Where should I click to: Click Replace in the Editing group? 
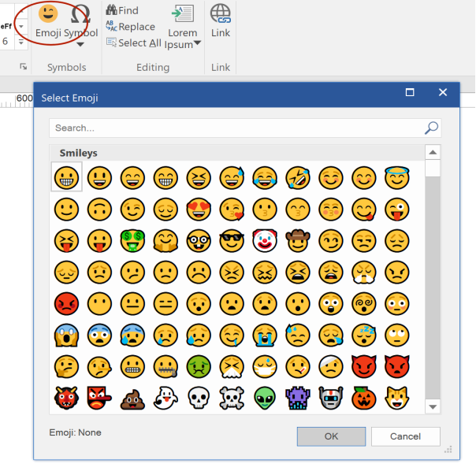pyautogui.click(x=131, y=27)
